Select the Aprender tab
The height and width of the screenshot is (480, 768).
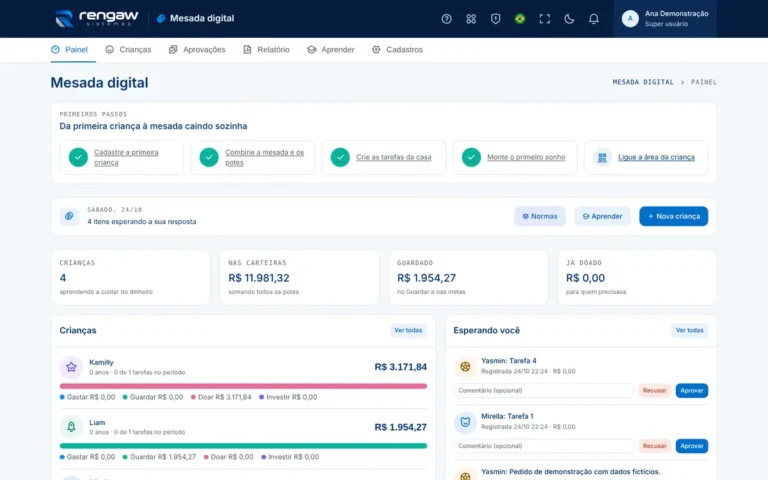tap(331, 49)
